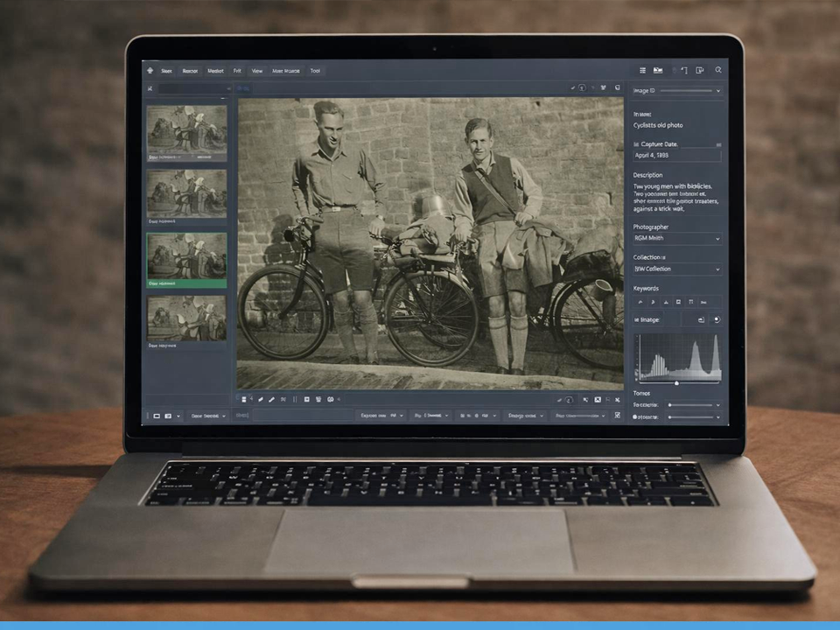Click the fit-to-screen icon below the photo
The width and height of the screenshot is (840, 630).
tap(598, 400)
